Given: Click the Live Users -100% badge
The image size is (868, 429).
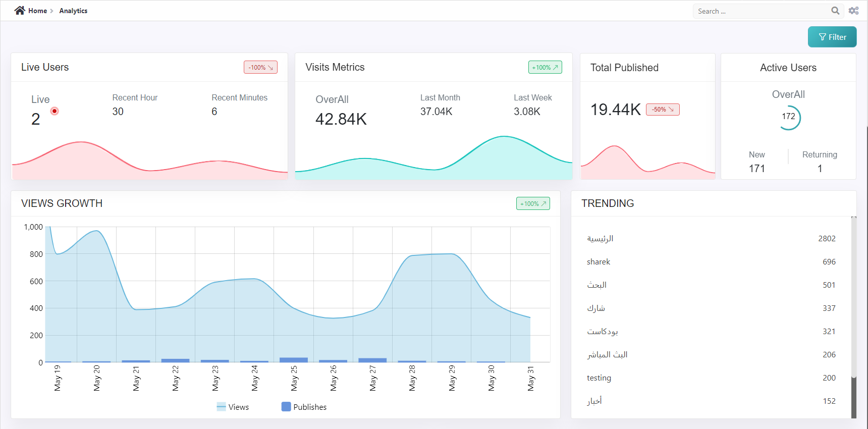Looking at the screenshot, I should (260, 67).
